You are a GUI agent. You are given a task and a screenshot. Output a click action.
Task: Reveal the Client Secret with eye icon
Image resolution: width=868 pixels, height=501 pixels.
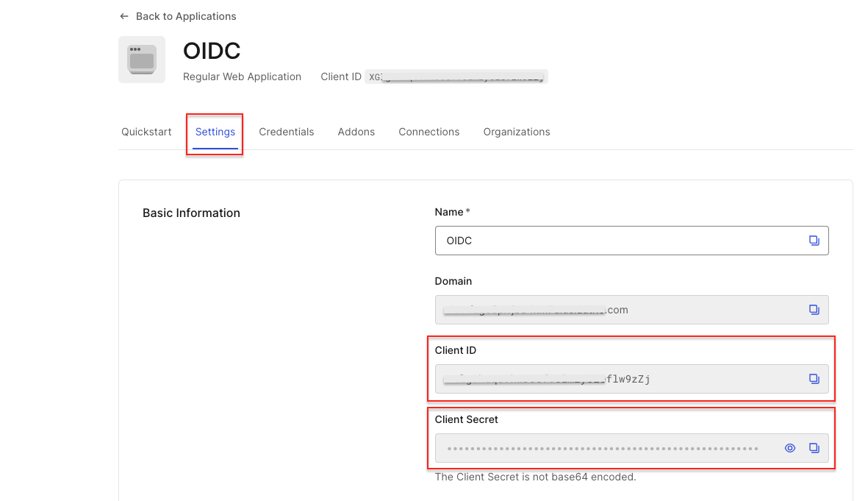click(x=790, y=448)
